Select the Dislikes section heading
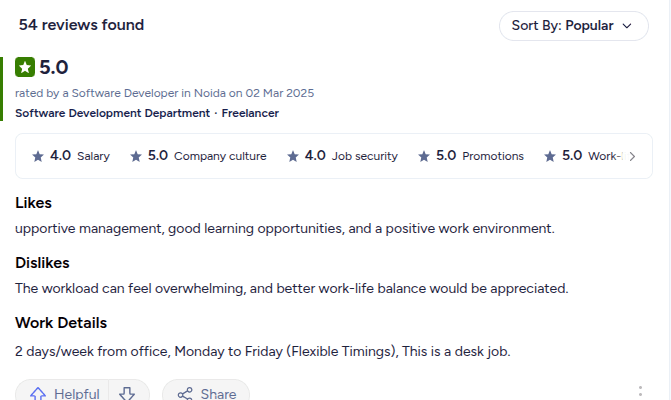671x400 pixels. tap(42, 263)
